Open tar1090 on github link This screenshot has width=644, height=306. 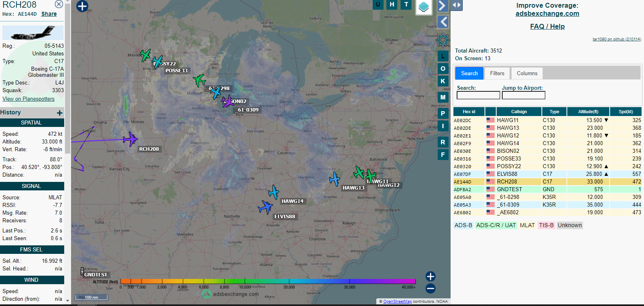coord(617,39)
